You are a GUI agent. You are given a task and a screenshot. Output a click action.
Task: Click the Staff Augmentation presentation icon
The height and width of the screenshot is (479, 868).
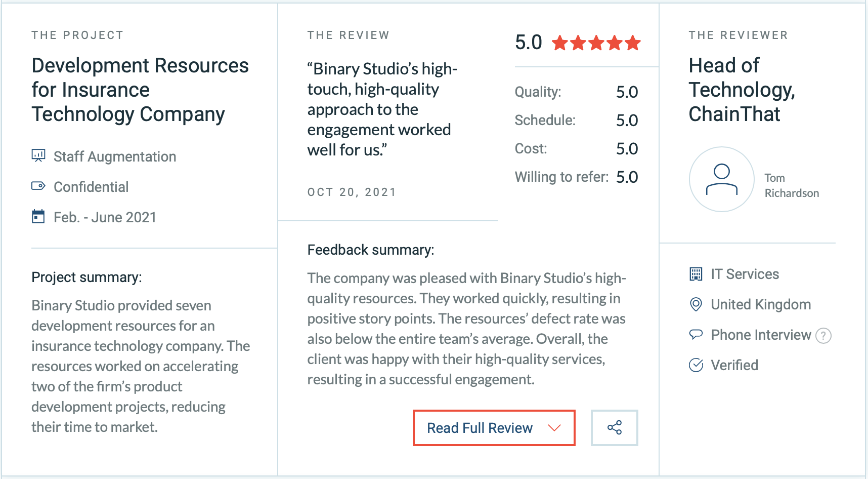(x=38, y=155)
